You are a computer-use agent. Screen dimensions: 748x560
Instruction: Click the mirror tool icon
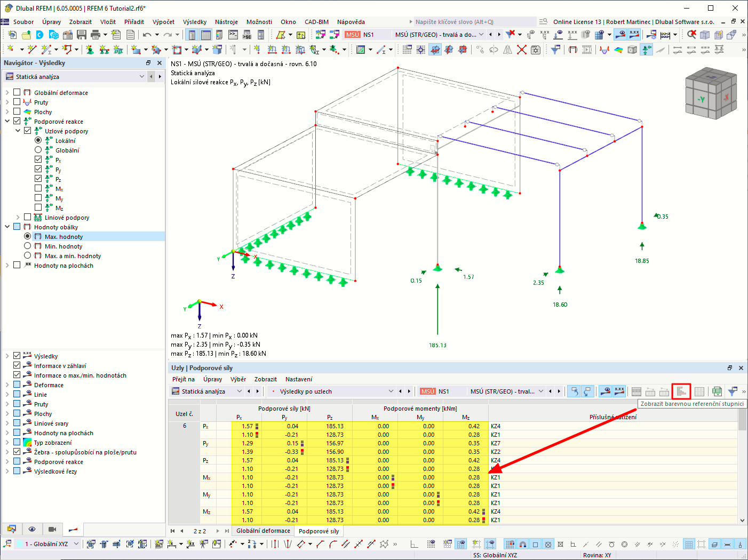point(507,50)
